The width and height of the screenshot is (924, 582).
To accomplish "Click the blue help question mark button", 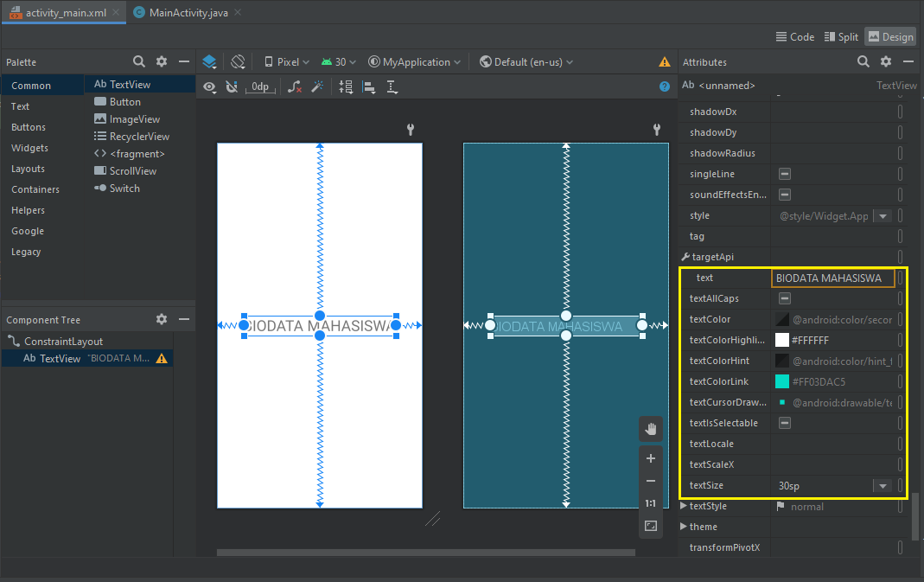I will [x=664, y=86].
